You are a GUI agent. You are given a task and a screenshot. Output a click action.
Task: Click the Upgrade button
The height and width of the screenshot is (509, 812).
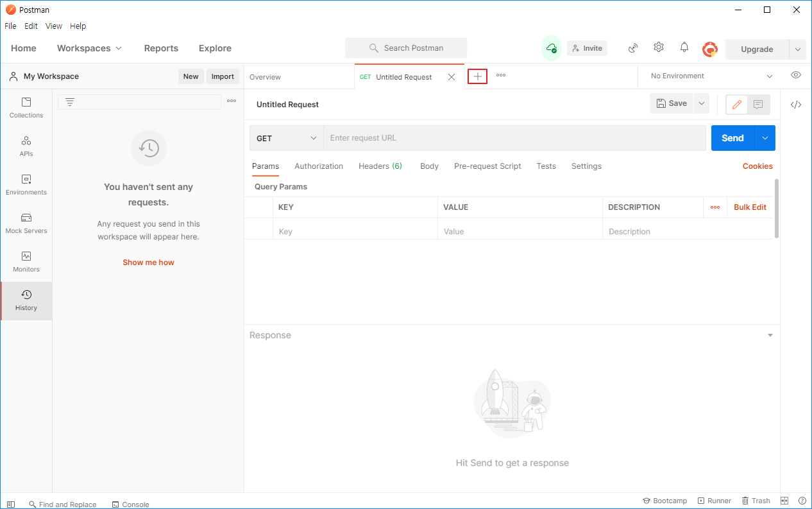pos(757,49)
